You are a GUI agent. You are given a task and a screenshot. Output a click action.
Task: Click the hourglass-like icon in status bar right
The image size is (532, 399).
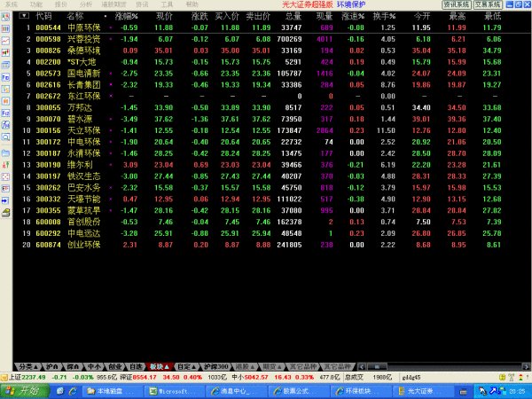[512, 377]
